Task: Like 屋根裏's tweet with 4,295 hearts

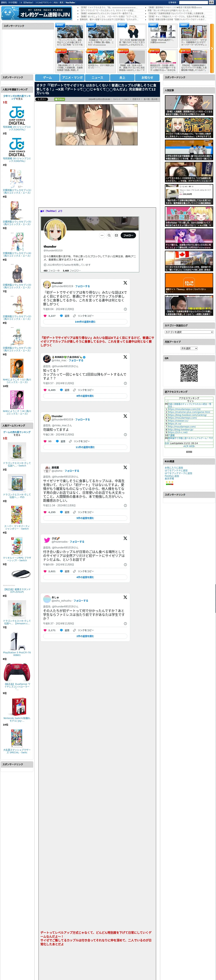Action: [45, 512]
